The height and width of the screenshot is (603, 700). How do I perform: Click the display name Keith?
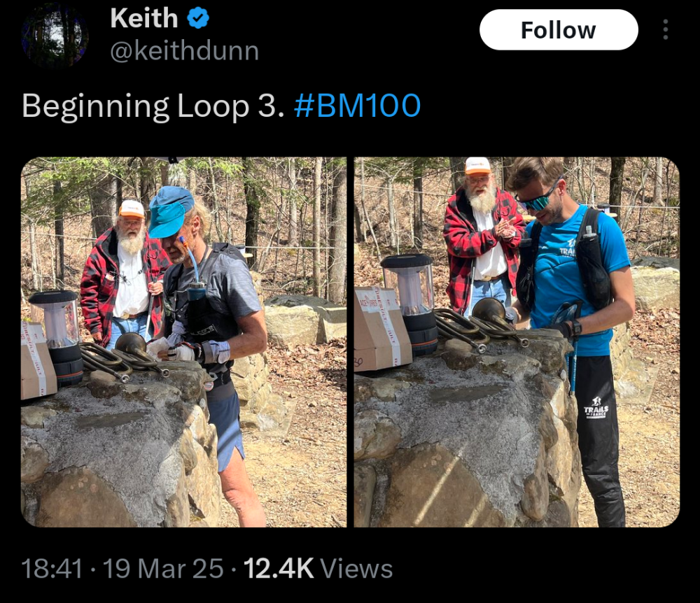(x=144, y=19)
